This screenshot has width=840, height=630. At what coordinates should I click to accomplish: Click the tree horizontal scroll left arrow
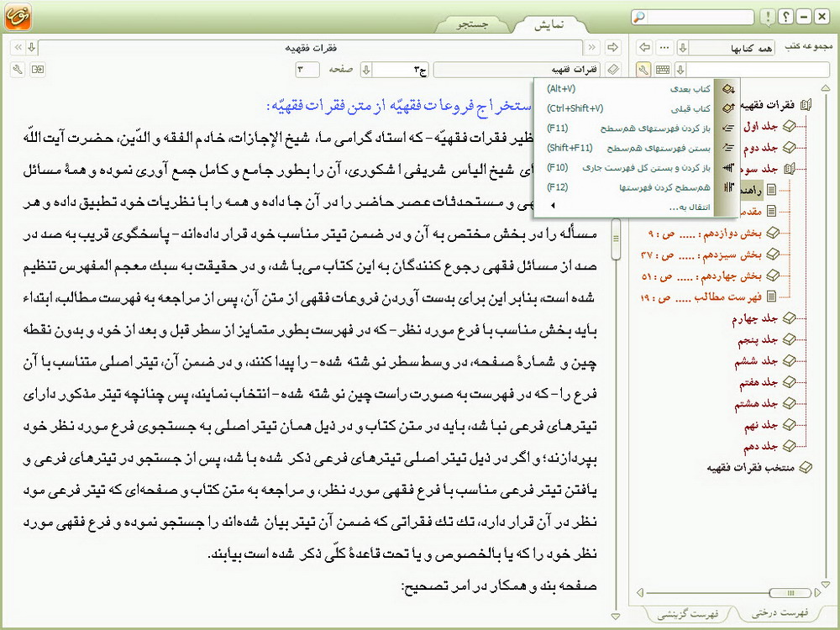639,592
